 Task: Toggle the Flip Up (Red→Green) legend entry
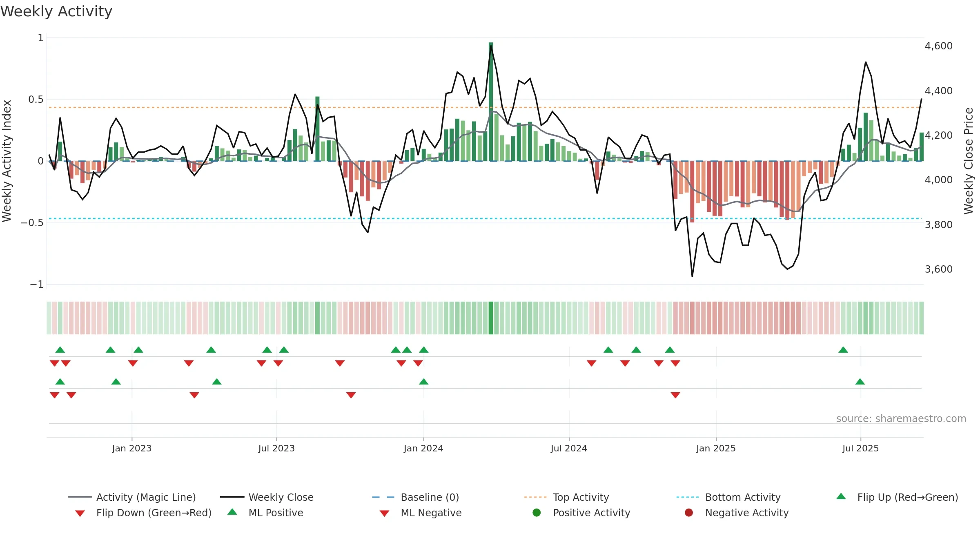click(x=897, y=497)
